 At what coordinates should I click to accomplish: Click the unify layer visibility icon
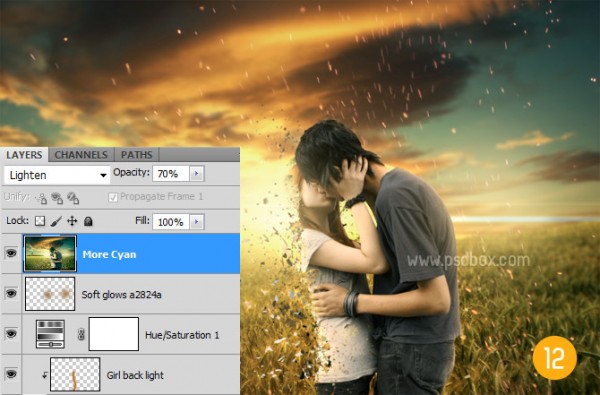point(57,198)
